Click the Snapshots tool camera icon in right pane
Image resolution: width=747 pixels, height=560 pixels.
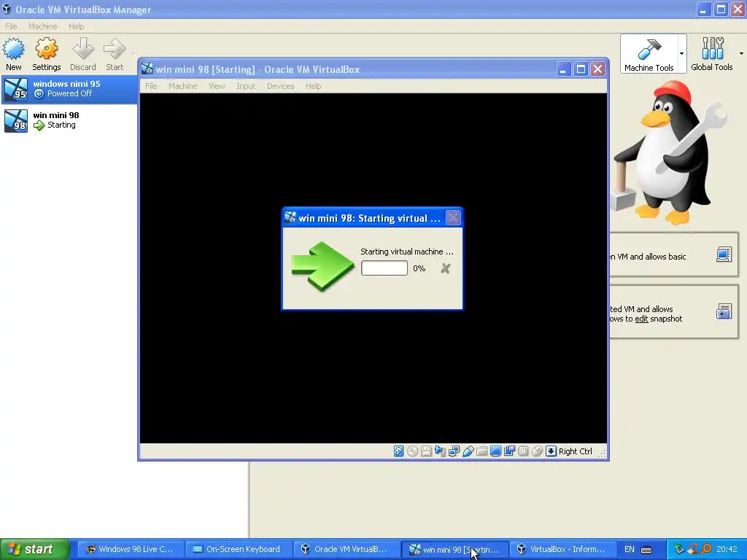click(724, 311)
